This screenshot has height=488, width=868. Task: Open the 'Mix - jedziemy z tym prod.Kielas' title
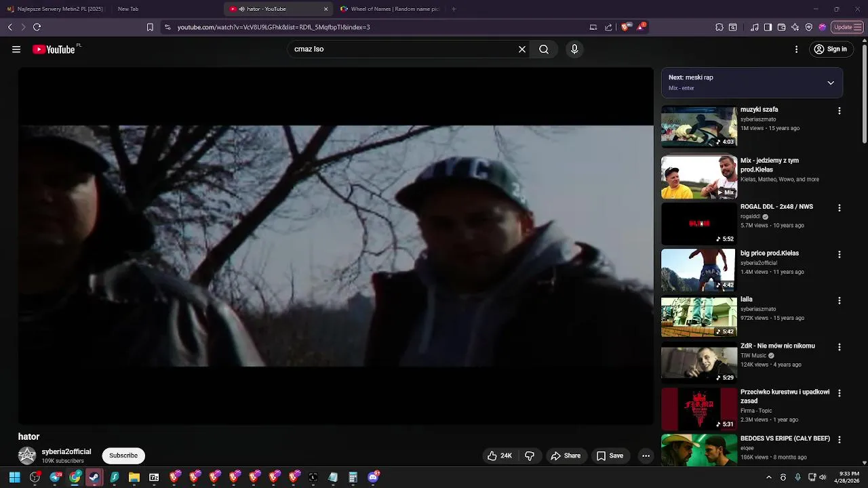pos(770,165)
